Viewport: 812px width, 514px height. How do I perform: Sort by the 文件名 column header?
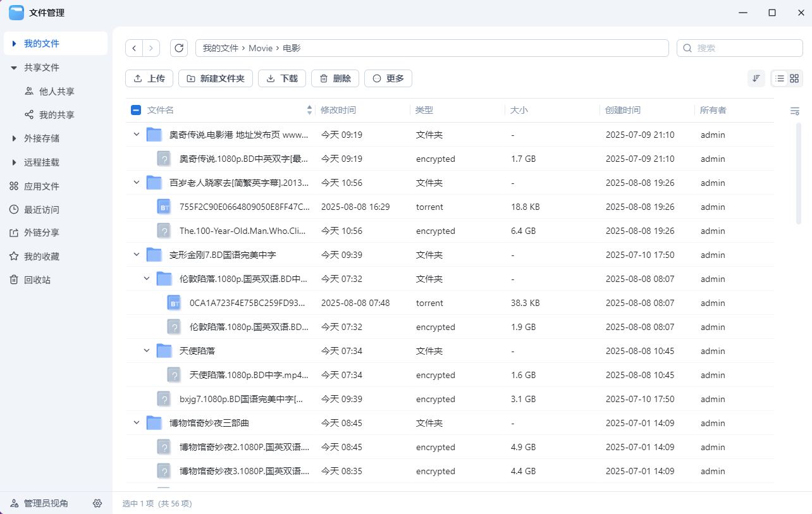coord(161,110)
